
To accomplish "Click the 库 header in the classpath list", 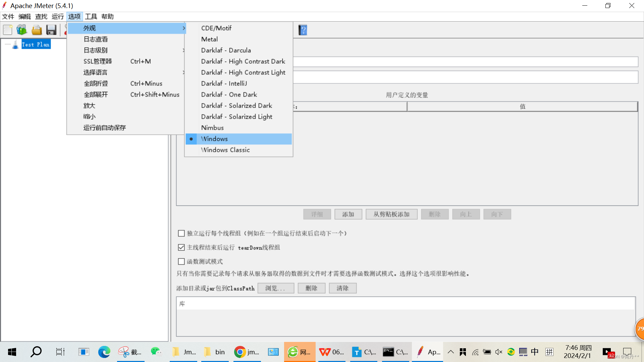I will (x=406, y=304).
